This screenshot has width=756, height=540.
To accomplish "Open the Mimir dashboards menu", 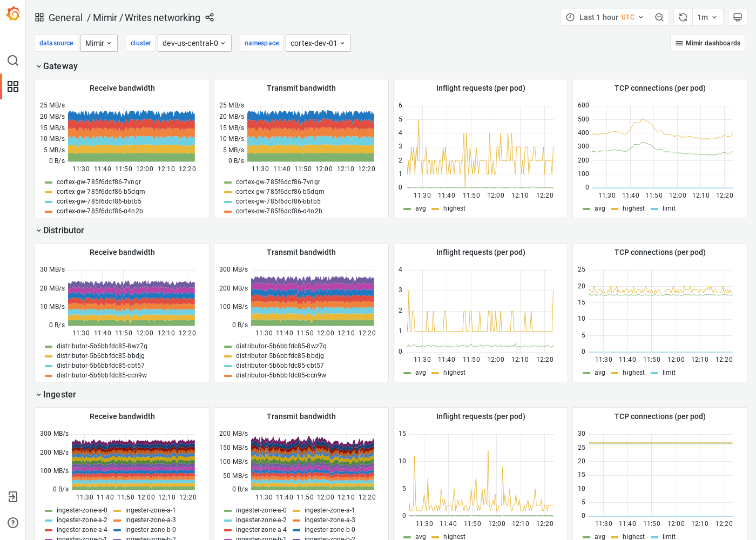I will 707,43.
